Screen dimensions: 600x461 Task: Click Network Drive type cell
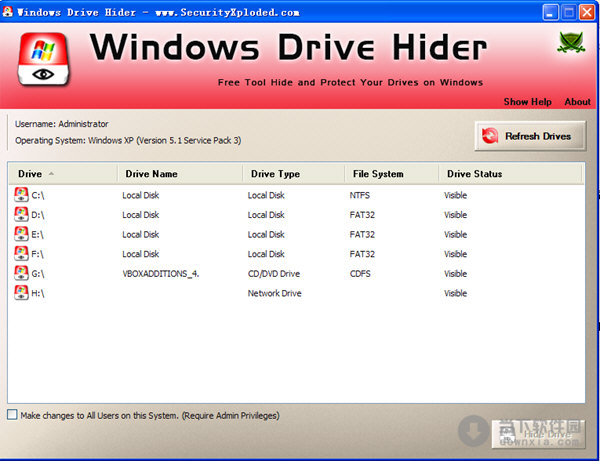[274, 293]
